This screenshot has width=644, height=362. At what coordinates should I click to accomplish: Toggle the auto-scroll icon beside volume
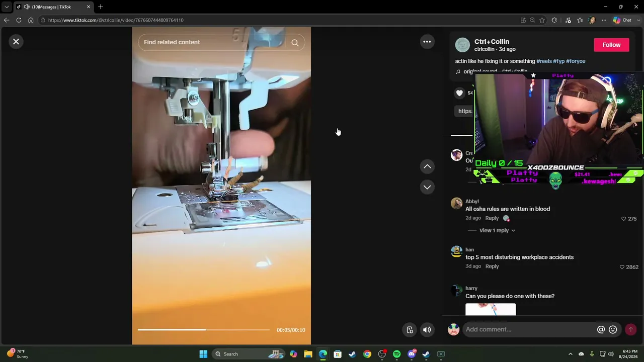coord(410,330)
